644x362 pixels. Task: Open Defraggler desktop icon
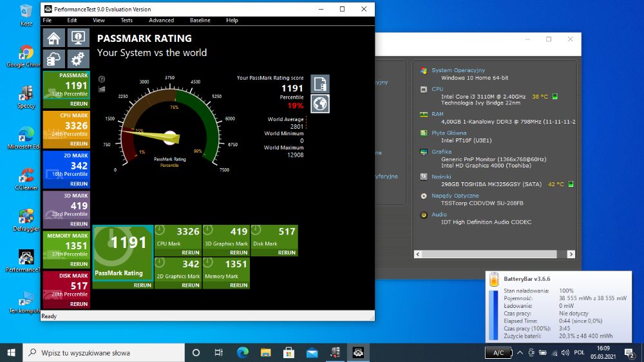pyautogui.click(x=26, y=221)
